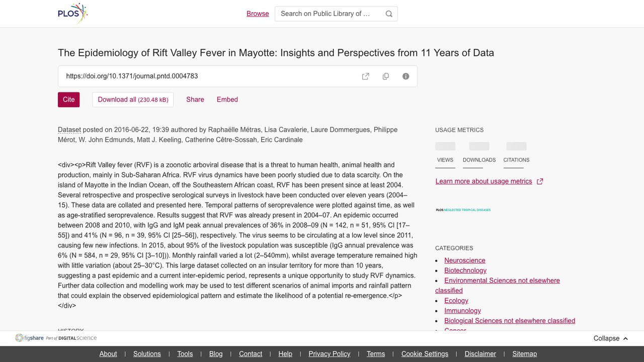Click the Cite button

69,100
